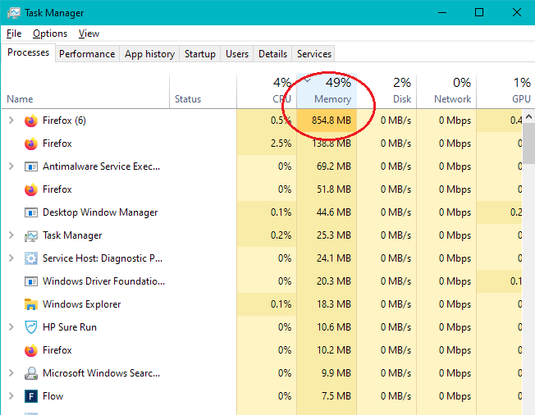Sort by the Name column header
Screen dimensions: 535x415
click(85, 91)
